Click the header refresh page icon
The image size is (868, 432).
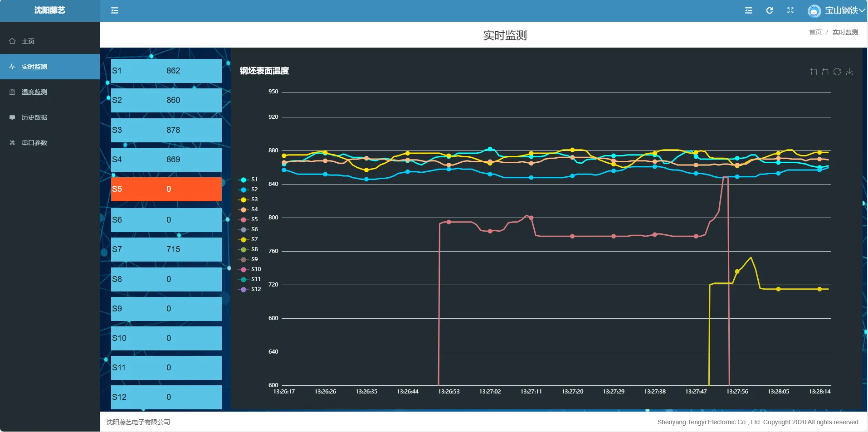coord(770,10)
